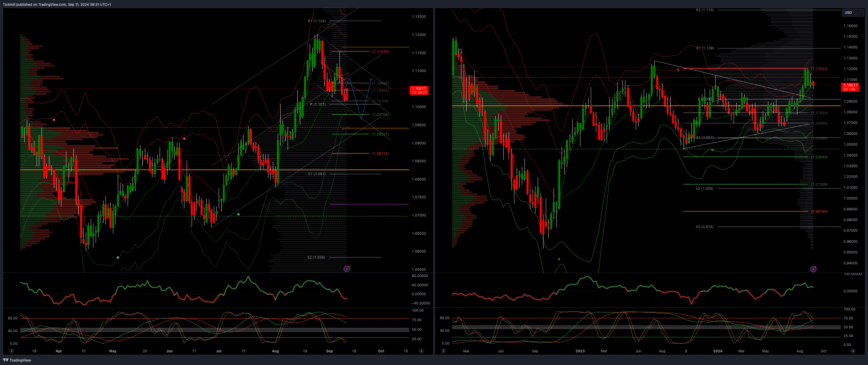Open the timezone Z button on right chart
868x365 pixels.
tap(444, 351)
